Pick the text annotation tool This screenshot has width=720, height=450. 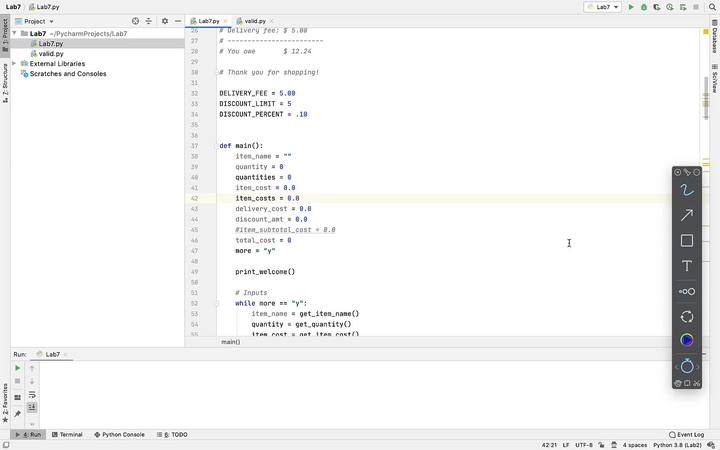(687, 266)
